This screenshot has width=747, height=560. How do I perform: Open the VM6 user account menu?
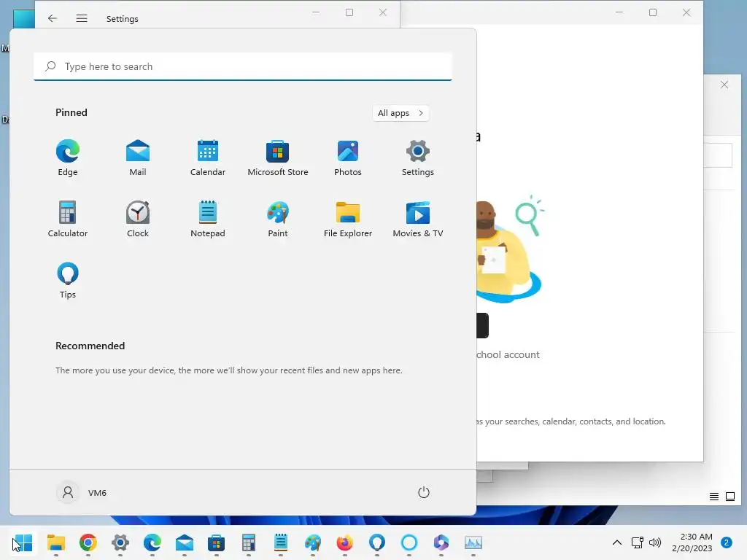(x=82, y=492)
